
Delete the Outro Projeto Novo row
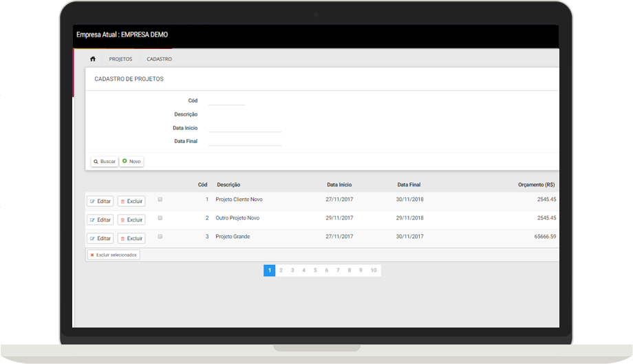tap(131, 220)
